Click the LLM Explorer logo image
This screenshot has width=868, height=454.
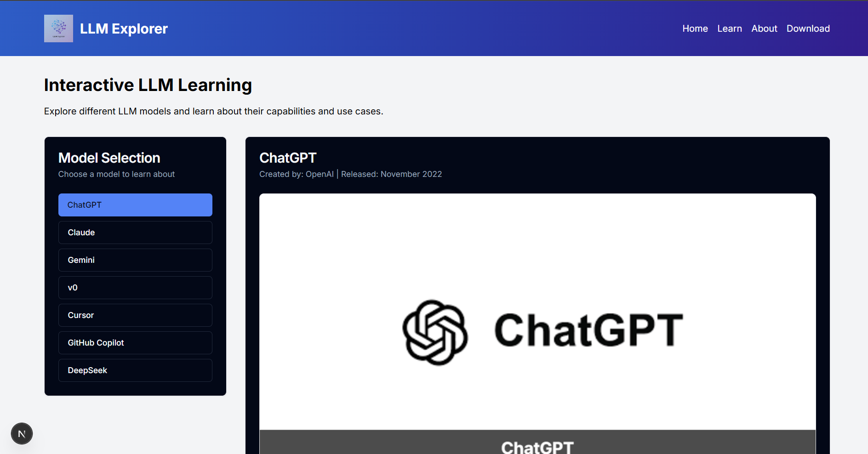point(58,28)
